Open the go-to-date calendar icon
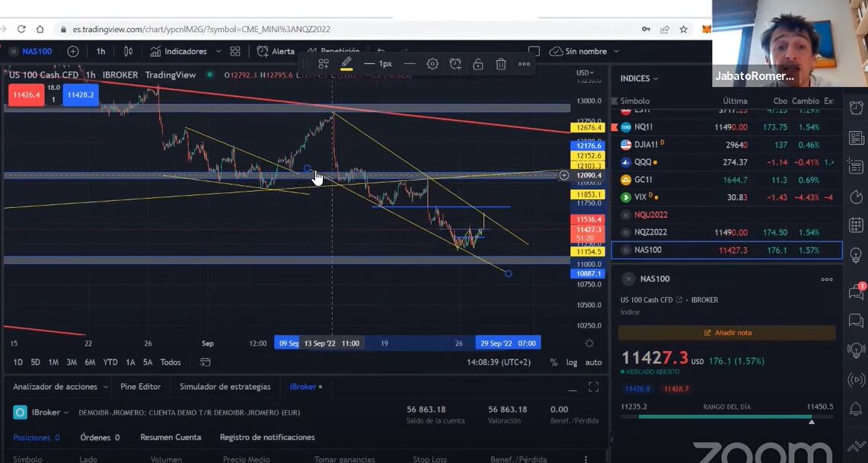The width and height of the screenshot is (868, 463). click(205, 362)
